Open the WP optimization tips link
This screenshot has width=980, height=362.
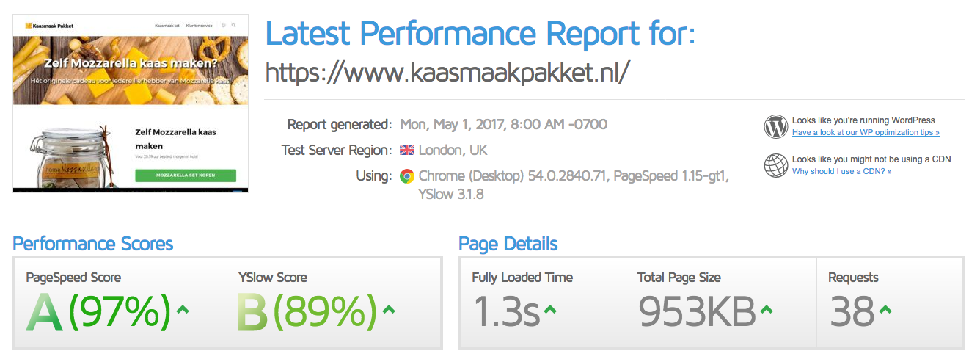866,133
